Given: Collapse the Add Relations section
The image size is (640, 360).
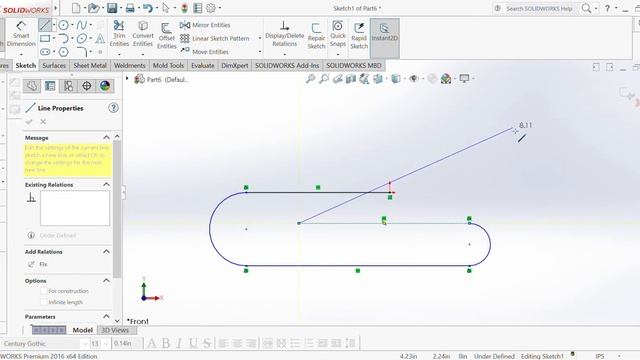Looking at the screenshot, I should click(107, 251).
